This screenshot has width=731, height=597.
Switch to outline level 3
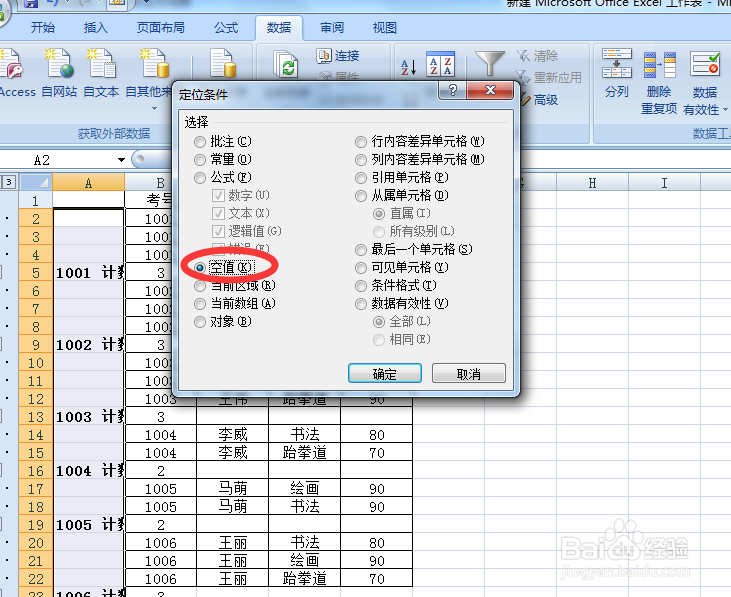tap(9, 182)
